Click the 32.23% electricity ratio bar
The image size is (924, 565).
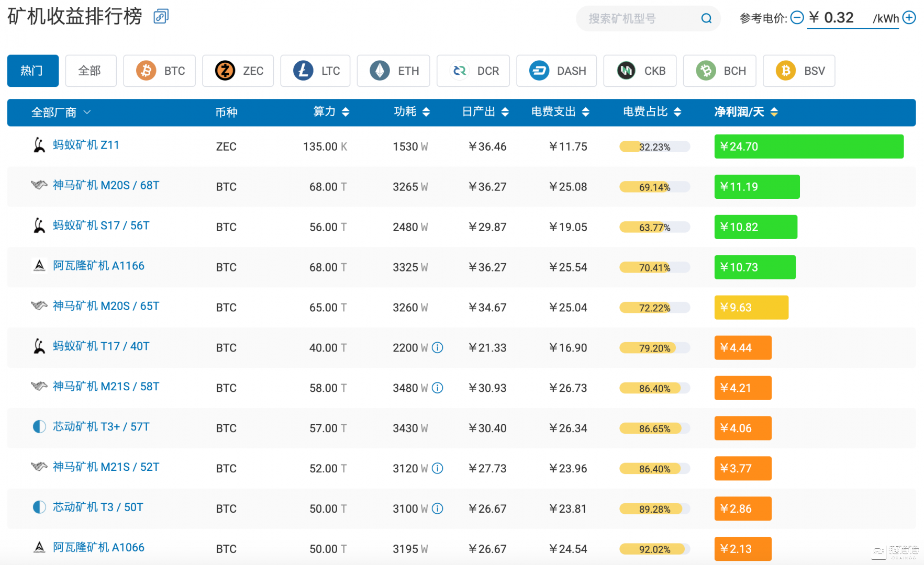[654, 147]
